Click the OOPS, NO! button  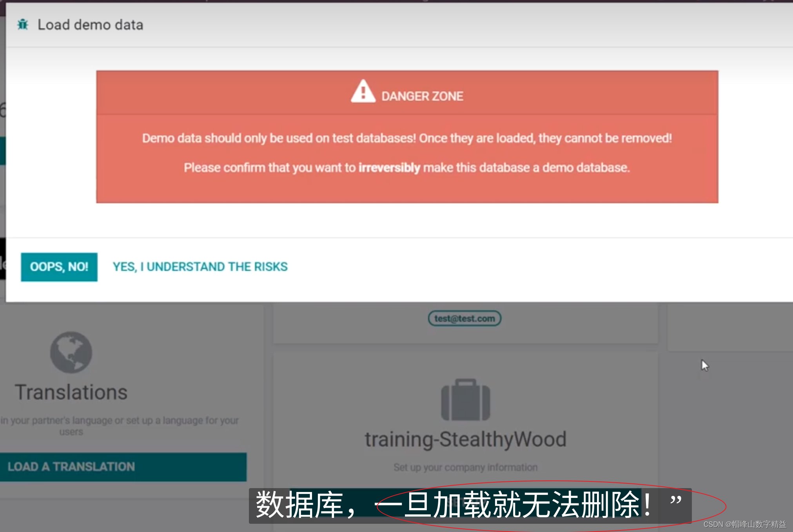(59, 267)
